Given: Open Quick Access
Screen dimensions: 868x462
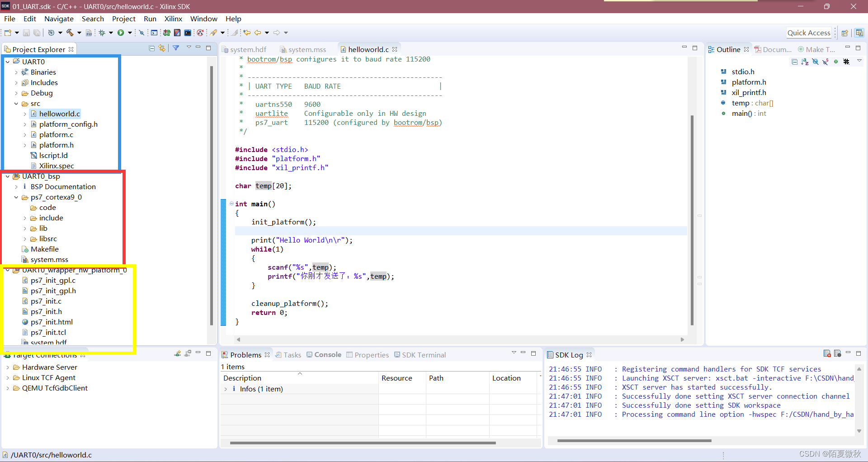Looking at the screenshot, I should click(809, 33).
